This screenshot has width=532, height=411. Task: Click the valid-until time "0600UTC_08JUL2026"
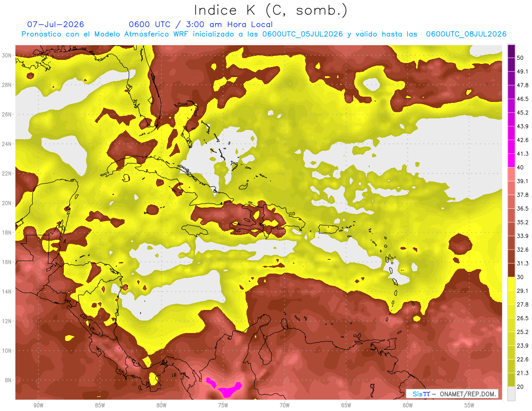pos(466,34)
